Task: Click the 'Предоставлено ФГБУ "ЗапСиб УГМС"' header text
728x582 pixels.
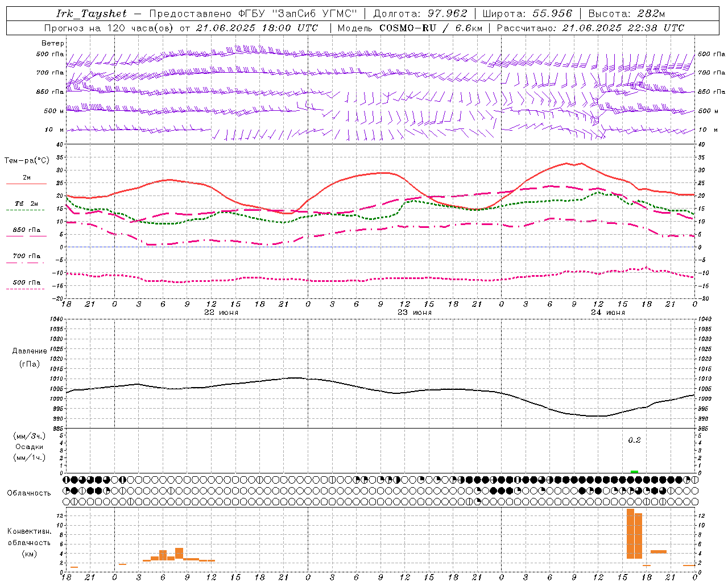Action: pos(253,14)
